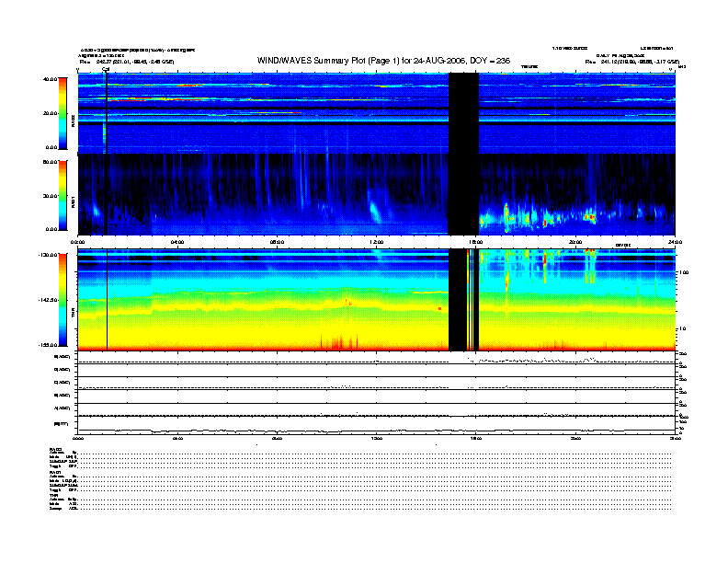Screen dimensions: 728x563
Task: Click the 60.00 tick on RAD1 color scale
Action: (50, 162)
